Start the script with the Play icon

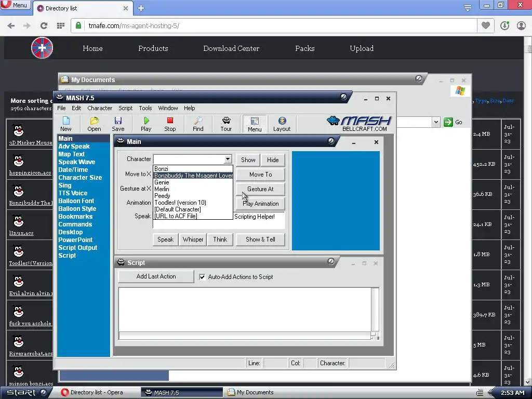pyautogui.click(x=146, y=124)
